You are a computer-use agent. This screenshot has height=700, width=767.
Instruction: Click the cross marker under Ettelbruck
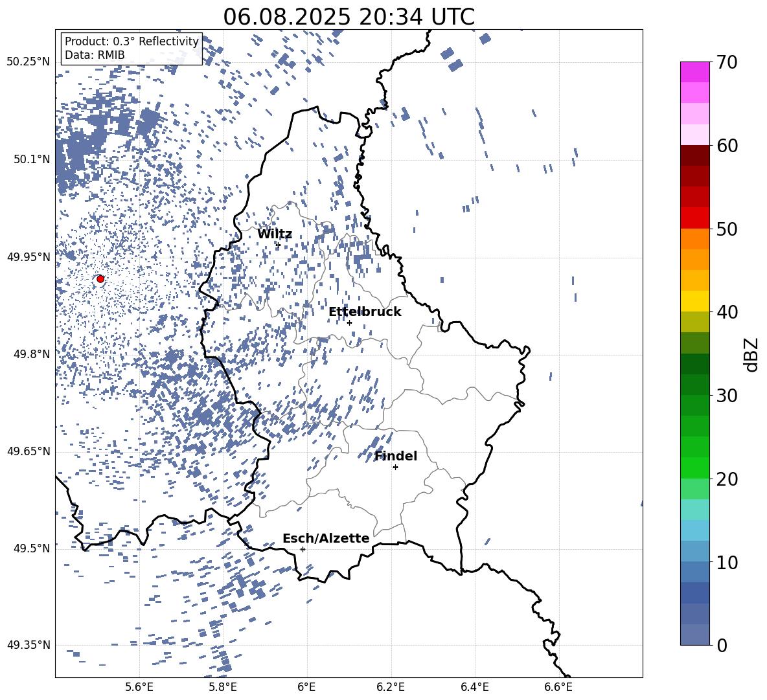pyautogui.click(x=349, y=322)
